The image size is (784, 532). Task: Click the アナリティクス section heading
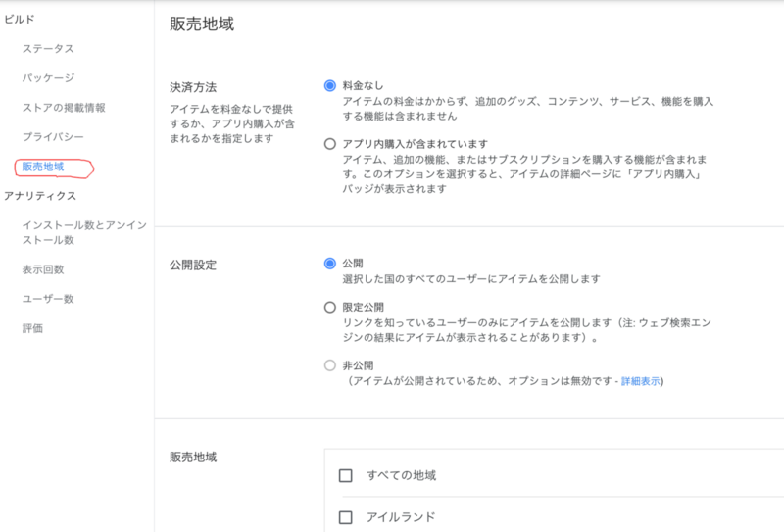pos(40,196)
